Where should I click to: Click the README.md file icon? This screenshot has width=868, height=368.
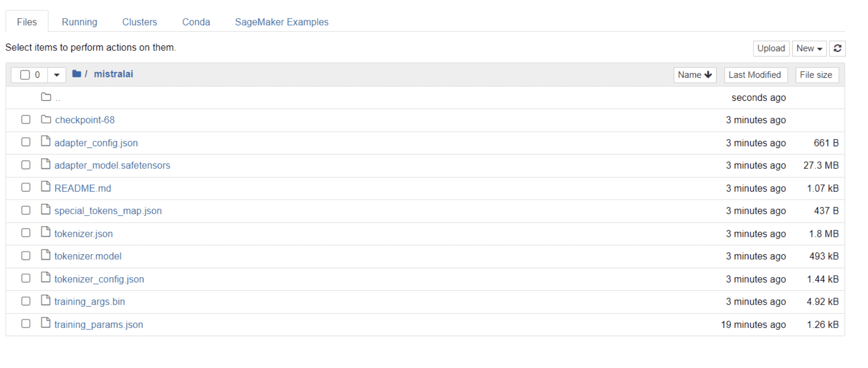(45, 187)
